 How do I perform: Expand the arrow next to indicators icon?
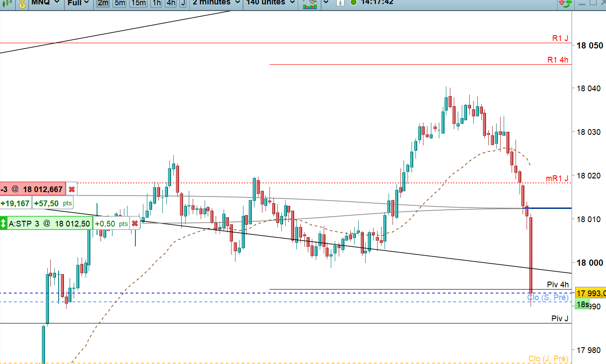pos(325,3)
